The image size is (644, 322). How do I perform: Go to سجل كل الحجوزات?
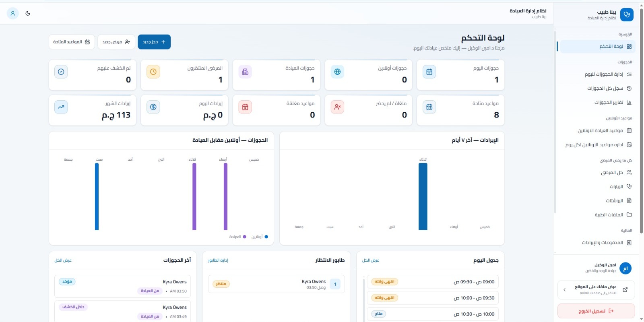click(598, 89)
